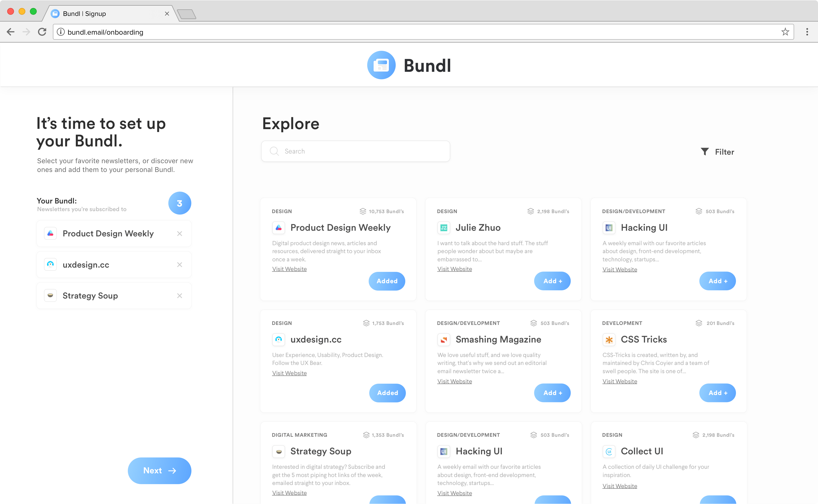The width and height of the screenshot is (818, 504).
Task: Click Product Design Weekly icon in sidebar list
Action: [50, 234]
